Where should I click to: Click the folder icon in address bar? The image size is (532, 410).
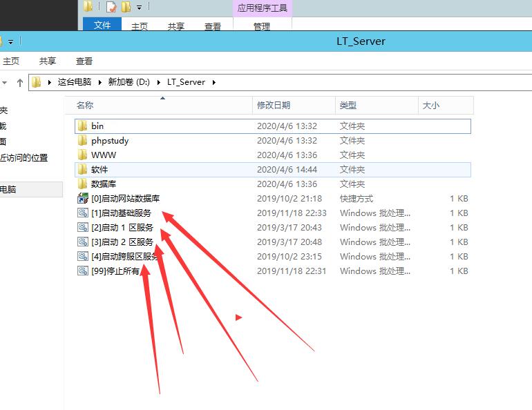37,82
